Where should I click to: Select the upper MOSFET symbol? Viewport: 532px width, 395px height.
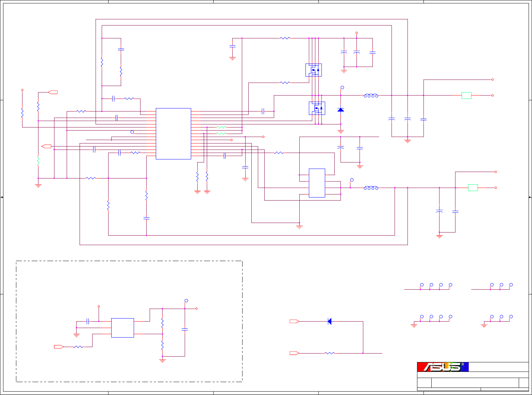(x=314, y=70)
